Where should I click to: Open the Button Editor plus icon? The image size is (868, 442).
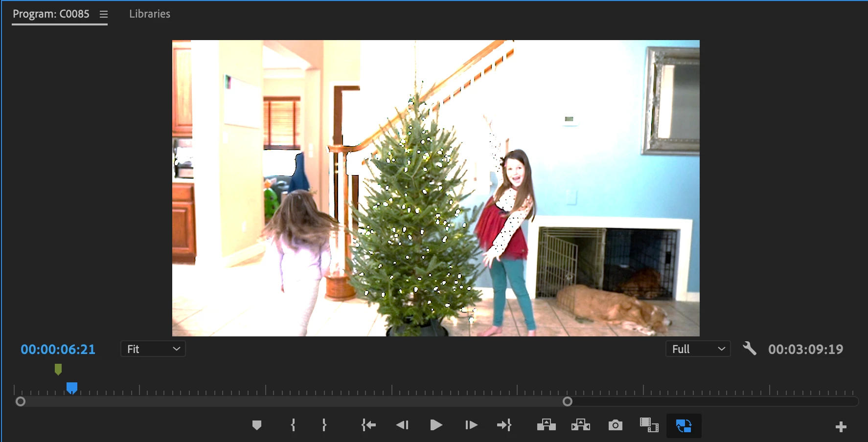click(x=841, y=427)
